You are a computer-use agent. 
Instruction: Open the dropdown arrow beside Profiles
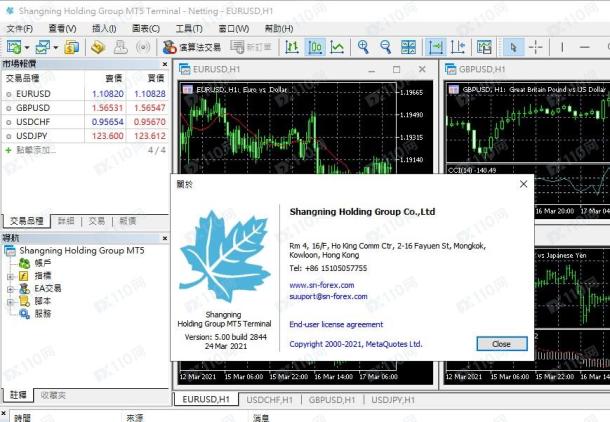point(56,48)
